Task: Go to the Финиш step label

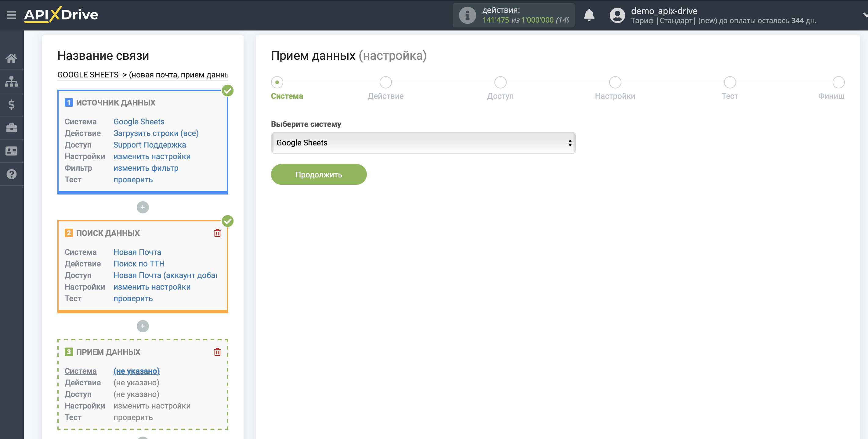Action: tap(831, 96)
